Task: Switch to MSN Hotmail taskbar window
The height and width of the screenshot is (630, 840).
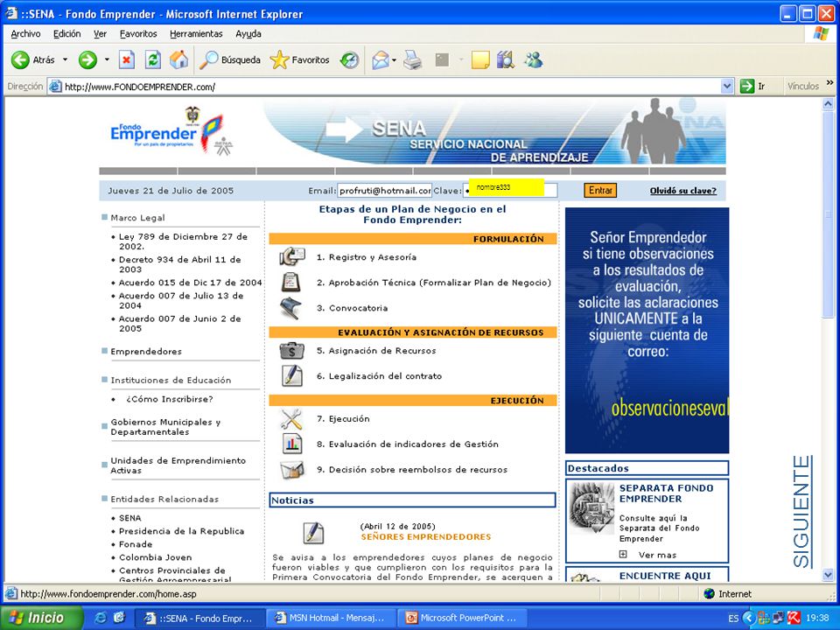Action: tap(330, 618)
